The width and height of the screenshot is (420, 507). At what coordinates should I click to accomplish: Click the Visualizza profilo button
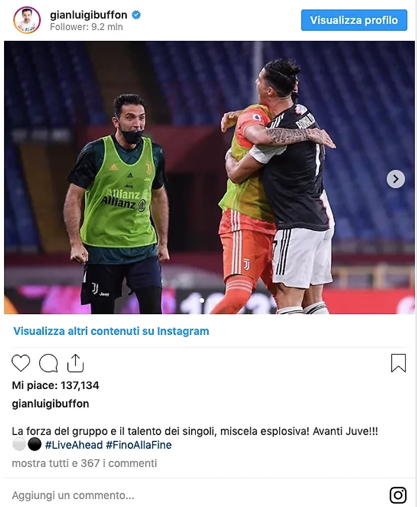coord(354,20)
